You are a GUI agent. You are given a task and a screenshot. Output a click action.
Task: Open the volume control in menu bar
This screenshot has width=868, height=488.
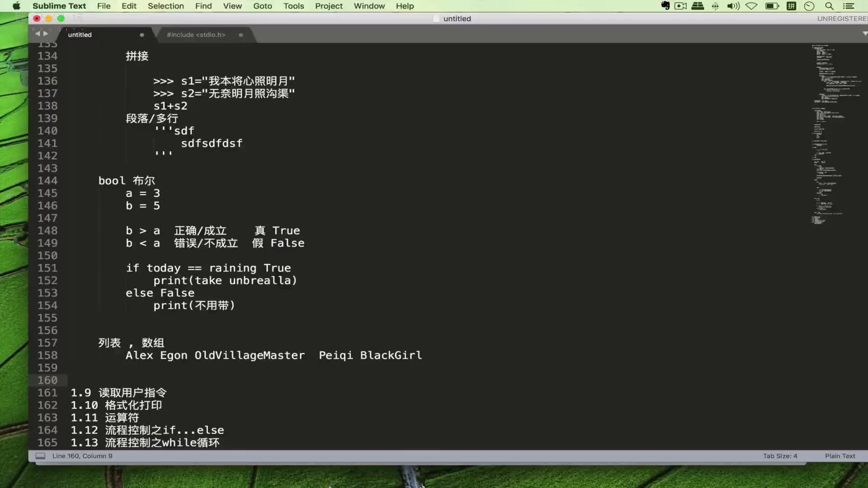coord(733,6)
